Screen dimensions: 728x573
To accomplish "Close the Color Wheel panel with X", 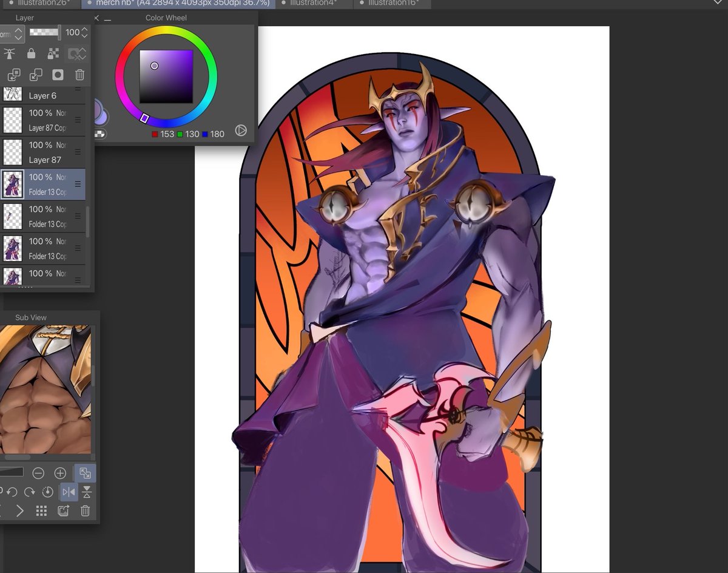I will pyautogui.click(x=96, y=18).
